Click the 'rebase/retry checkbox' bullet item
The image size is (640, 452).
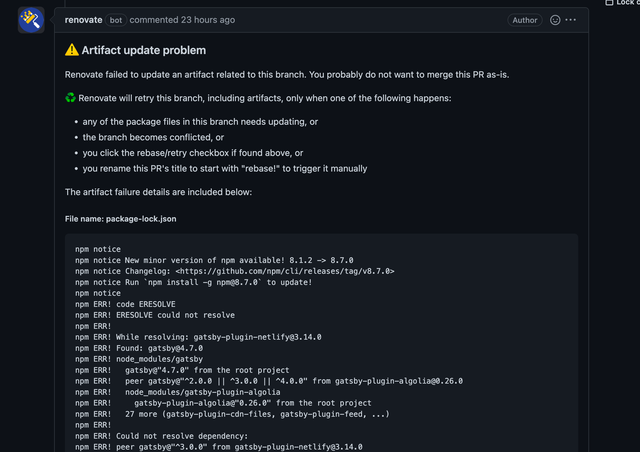point(192,153)
